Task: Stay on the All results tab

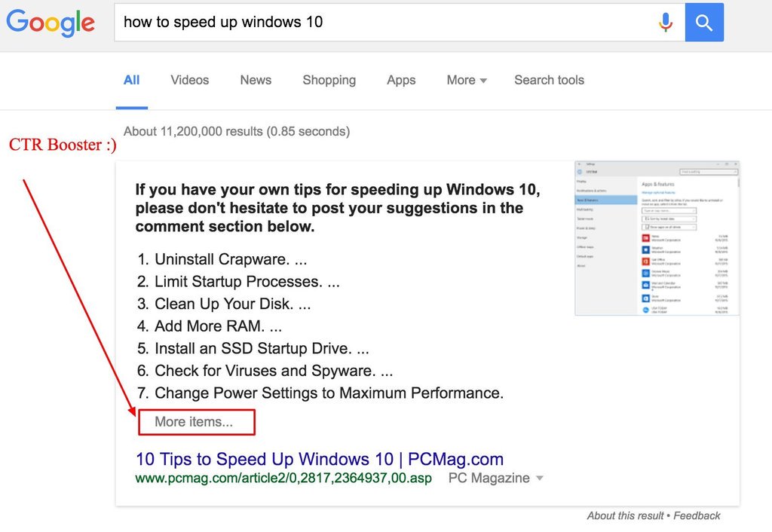Action: coord(131,80)
